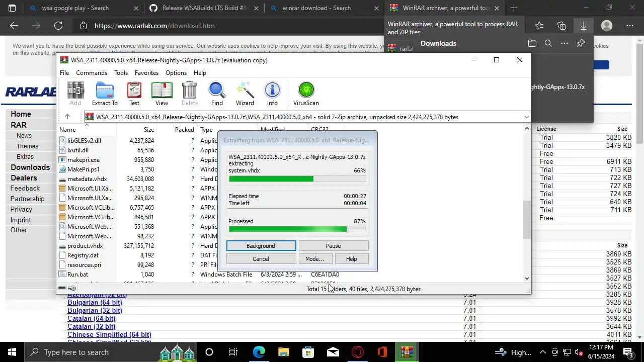Open the View toolbar icon

[x=162, y=94]
